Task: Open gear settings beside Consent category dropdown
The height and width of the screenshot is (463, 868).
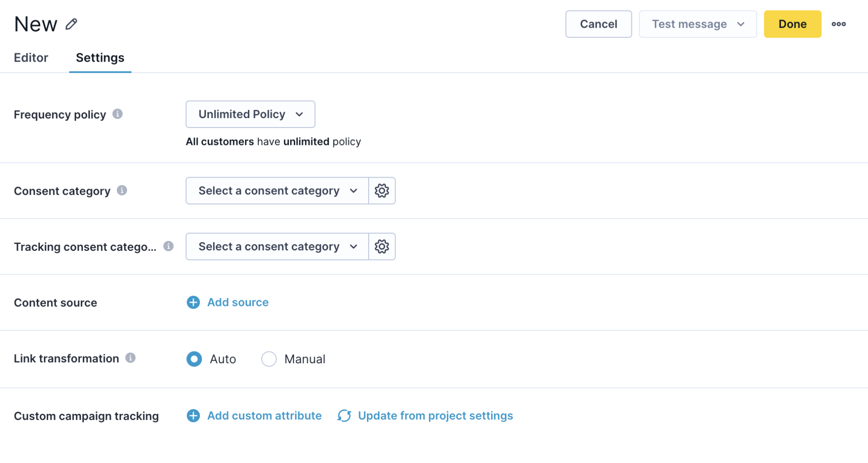Action: 382,190
